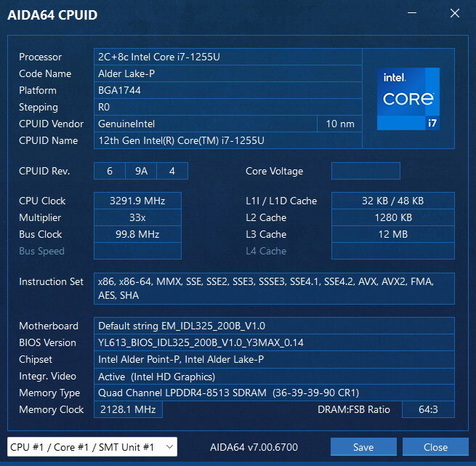
Task: Click the GenuineIntel vendor value
Action: coord(206,124)
